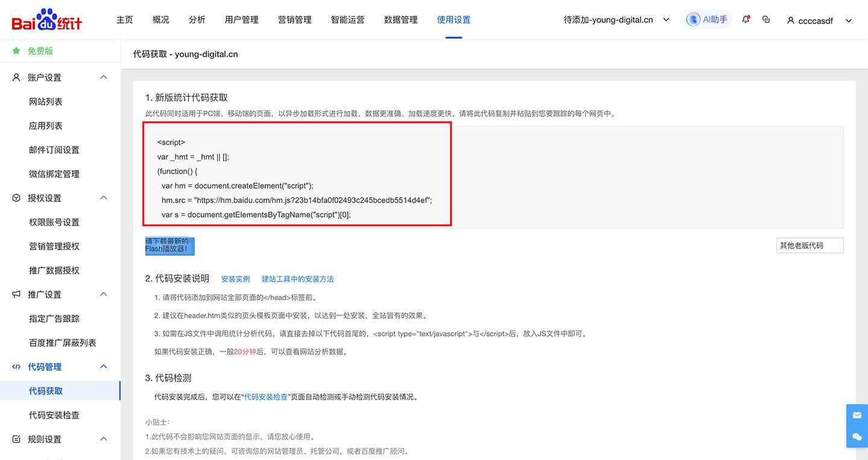Click the 推广设置 megaphone icon

point(16,294)
